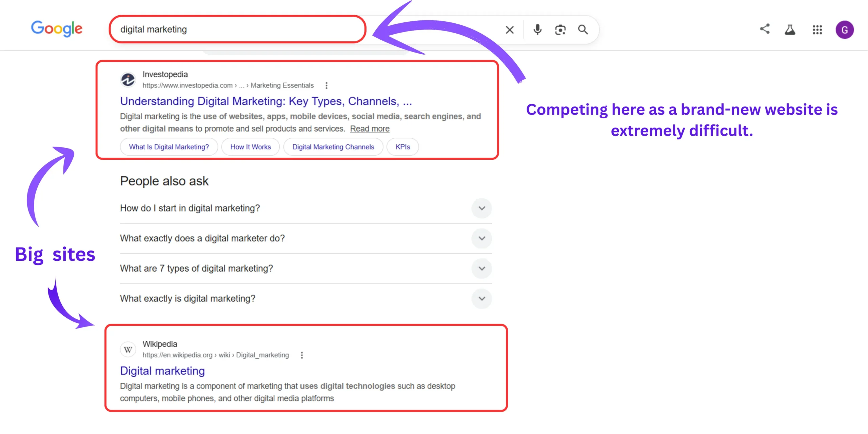Click the en.wikipedia.org URL breadcrumb
Screen dimensions: 868x434
216,355
